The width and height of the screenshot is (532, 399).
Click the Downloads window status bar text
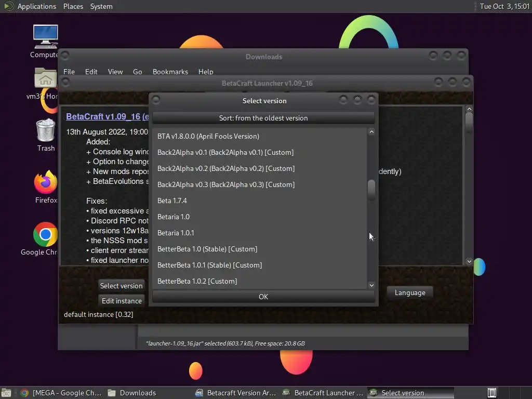[x=225, y=343]
